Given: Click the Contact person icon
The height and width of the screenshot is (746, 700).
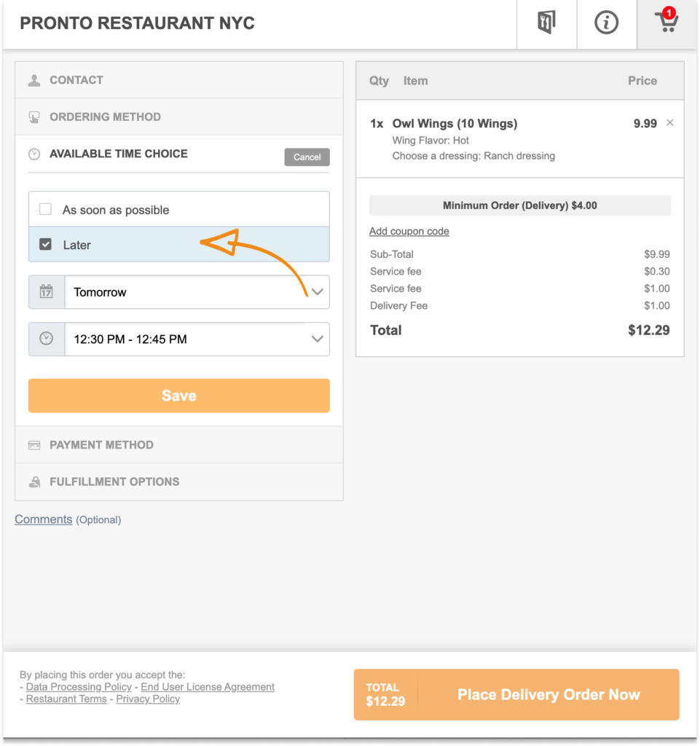Looking at the screenshot, I should click(34, 81).
